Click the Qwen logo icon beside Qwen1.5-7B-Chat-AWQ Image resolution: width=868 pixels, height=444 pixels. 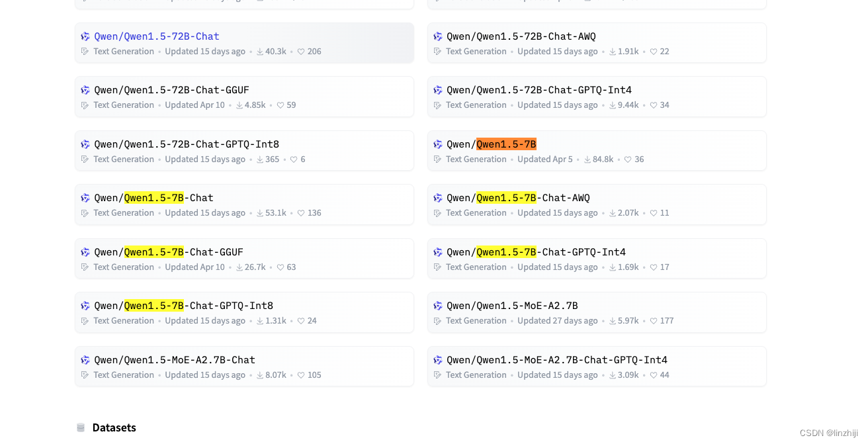click(438, 198)
